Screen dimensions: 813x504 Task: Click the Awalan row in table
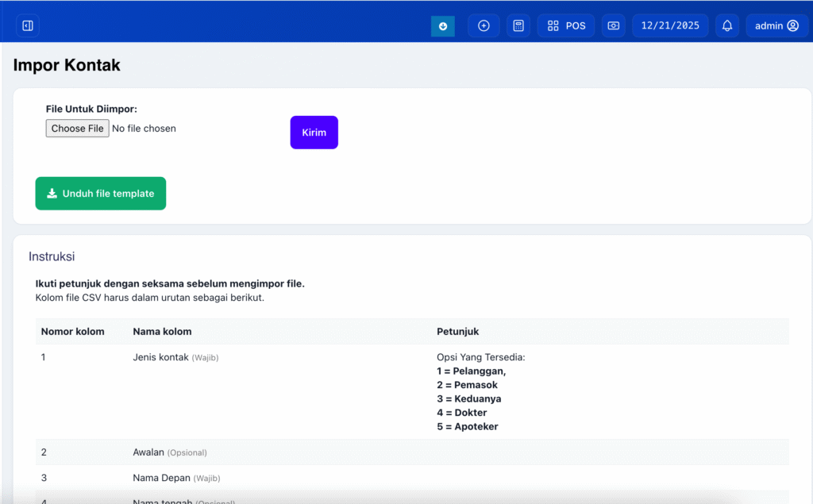coord(148,452)
